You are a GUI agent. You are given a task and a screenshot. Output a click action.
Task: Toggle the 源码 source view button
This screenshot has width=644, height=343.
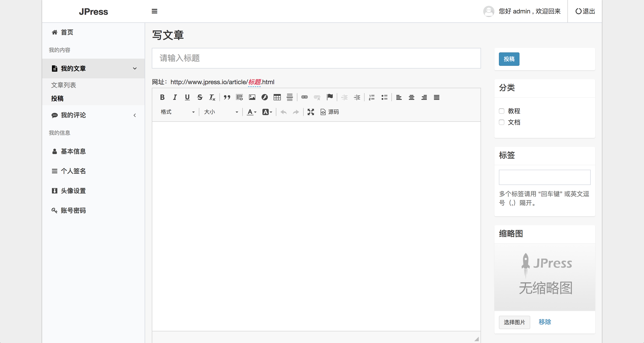(x=330, y=112)
